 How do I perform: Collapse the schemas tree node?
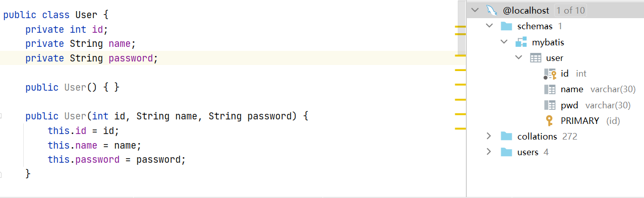(489, 26)
